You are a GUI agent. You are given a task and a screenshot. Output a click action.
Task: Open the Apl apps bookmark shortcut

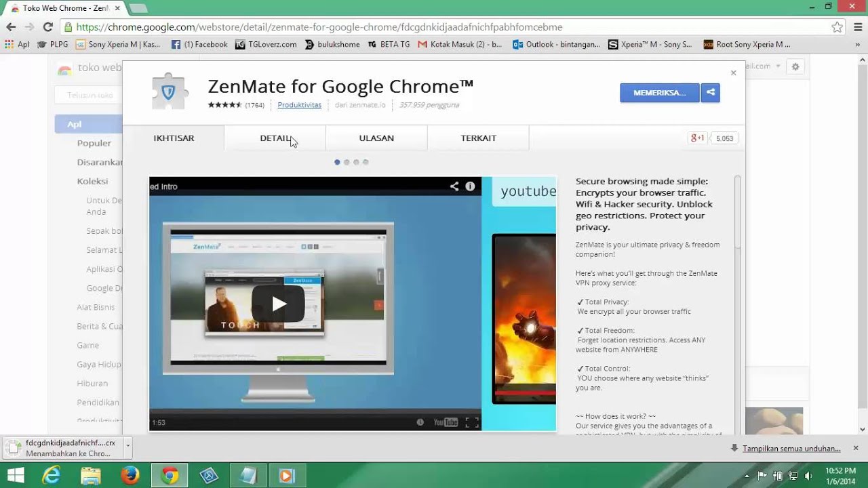(17, 44)
